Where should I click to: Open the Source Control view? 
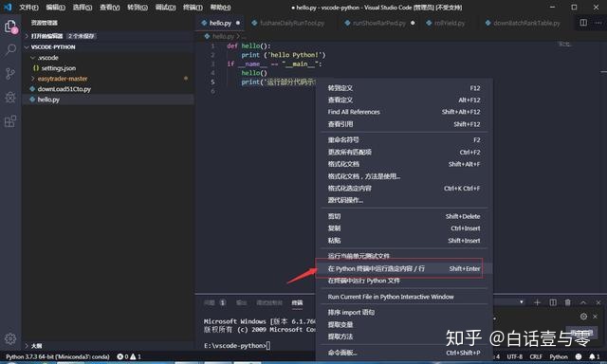click(x=10, y=74)
